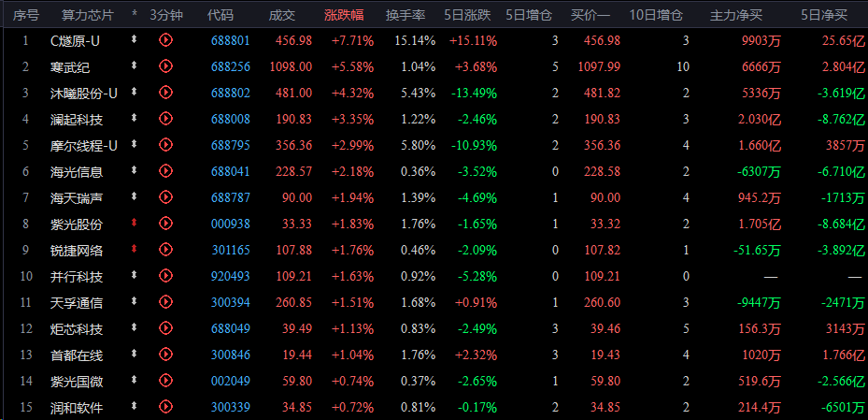This screenshot has width=868, height=420.
Task: Click the -9447万 main net buy value
Action: pos(759,303)
